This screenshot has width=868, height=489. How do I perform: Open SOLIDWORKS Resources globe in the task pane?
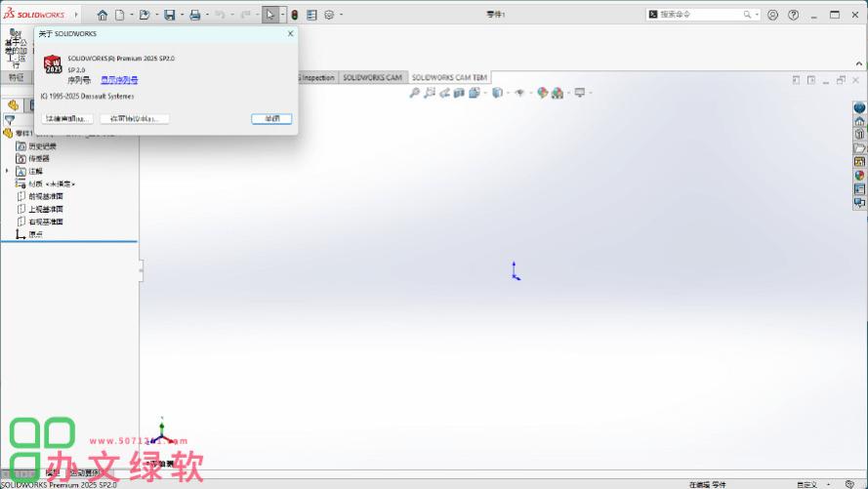point(859,107)
